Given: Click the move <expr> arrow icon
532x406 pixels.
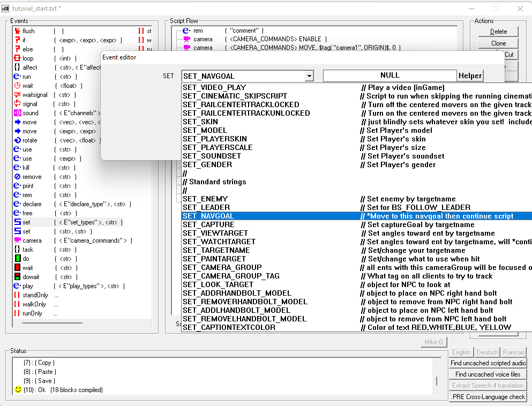Looking at the screenshot, I should (x=17, y=131).
